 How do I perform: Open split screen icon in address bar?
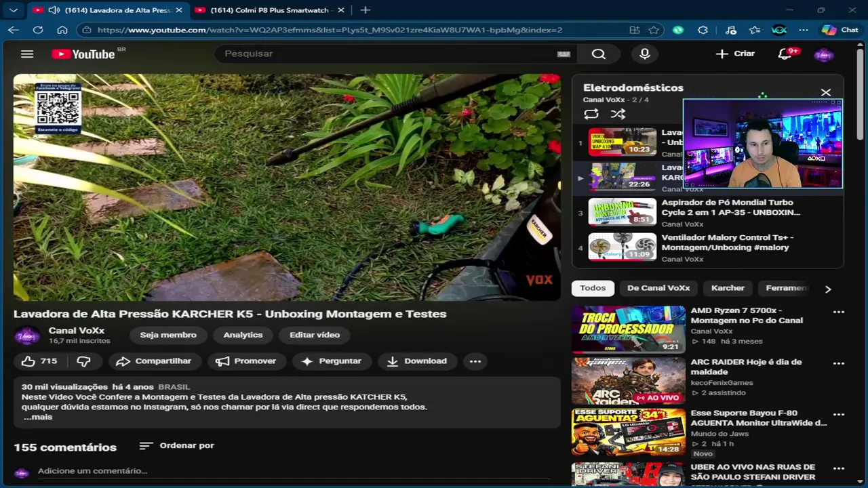pyautogui.click(x=634, y=30)
